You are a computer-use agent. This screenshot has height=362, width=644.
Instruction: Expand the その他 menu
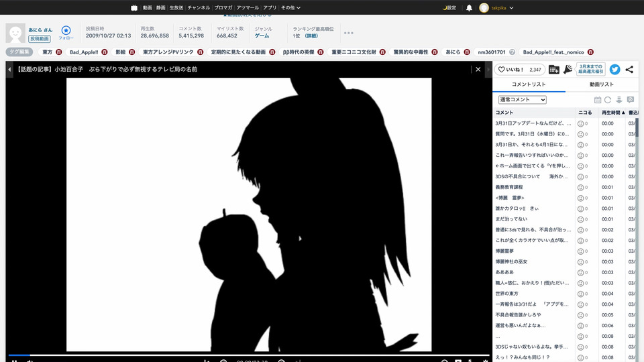pyautogui.click(x=290, y=8)
